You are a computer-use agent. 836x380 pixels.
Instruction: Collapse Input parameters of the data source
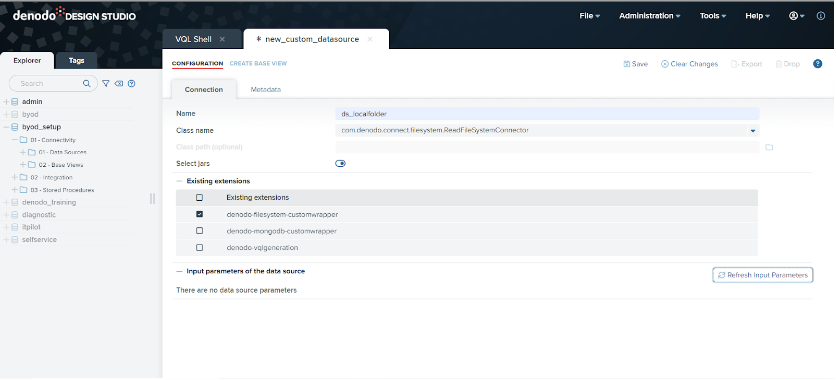tap(179, 271)
